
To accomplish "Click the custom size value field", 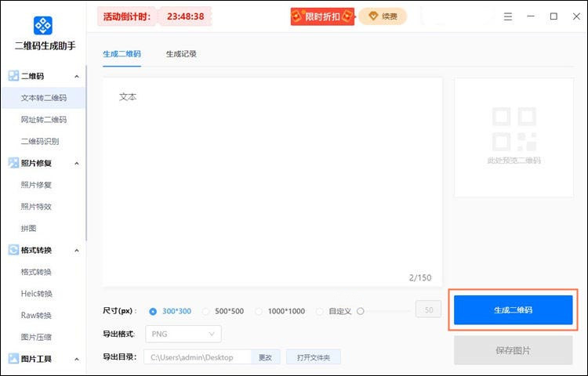I will (428, 309).
